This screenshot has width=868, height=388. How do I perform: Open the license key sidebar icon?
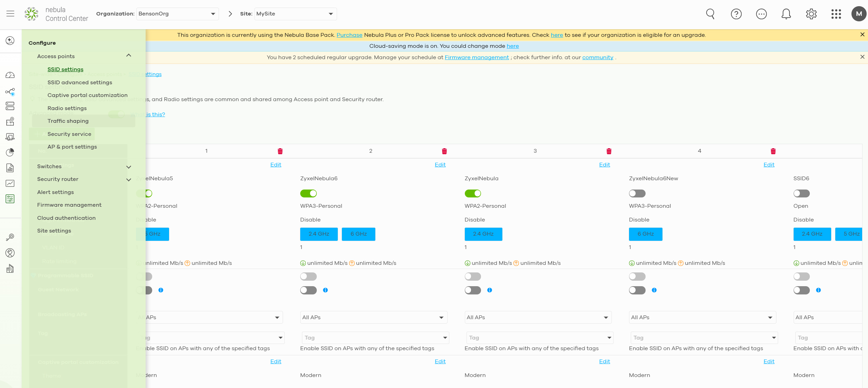(10, 237)
